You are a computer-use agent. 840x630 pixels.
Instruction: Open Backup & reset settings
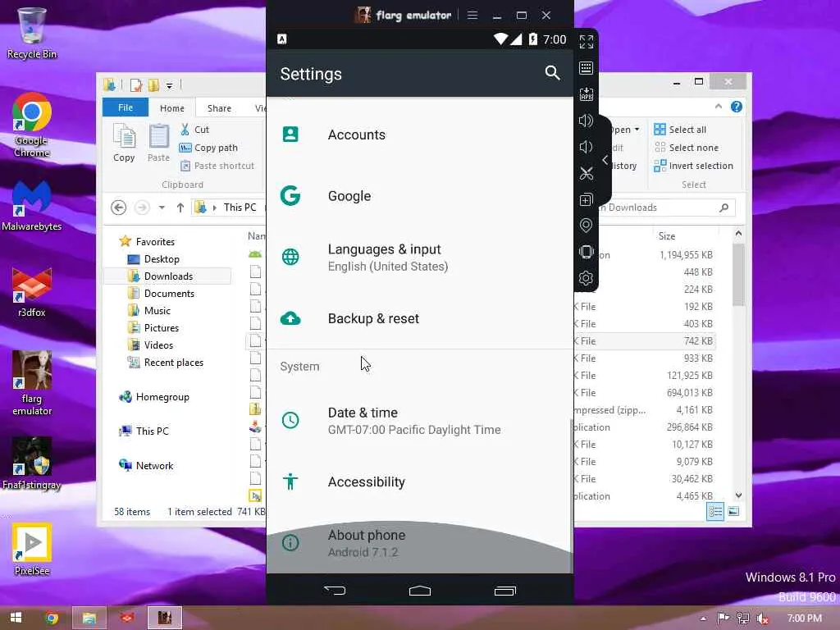(x=419, y=319)
